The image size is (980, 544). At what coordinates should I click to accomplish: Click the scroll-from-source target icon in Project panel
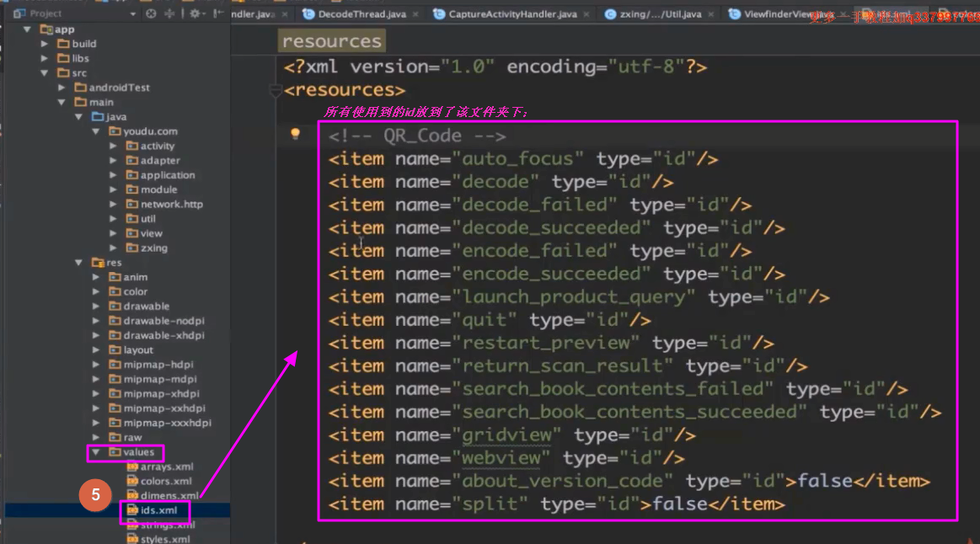151,13
